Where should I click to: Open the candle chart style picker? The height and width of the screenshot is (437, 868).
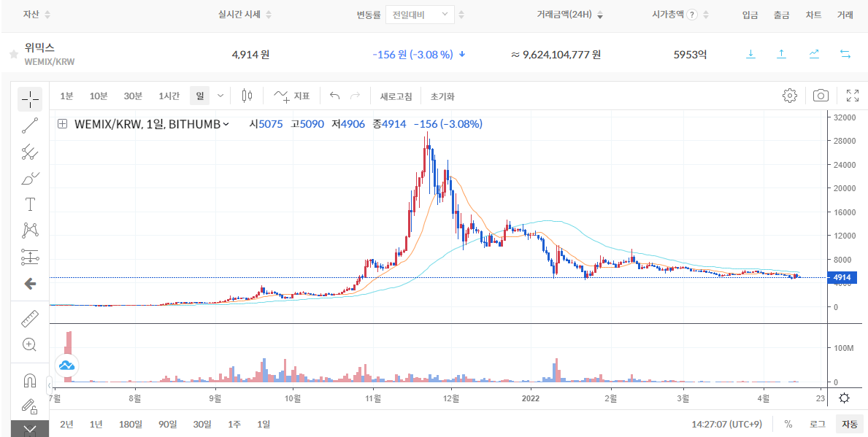coord(245,95)
